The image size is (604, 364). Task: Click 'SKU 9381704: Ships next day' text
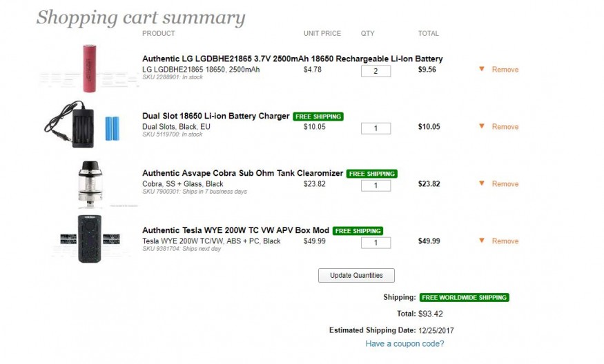click(x=182, y=249)
